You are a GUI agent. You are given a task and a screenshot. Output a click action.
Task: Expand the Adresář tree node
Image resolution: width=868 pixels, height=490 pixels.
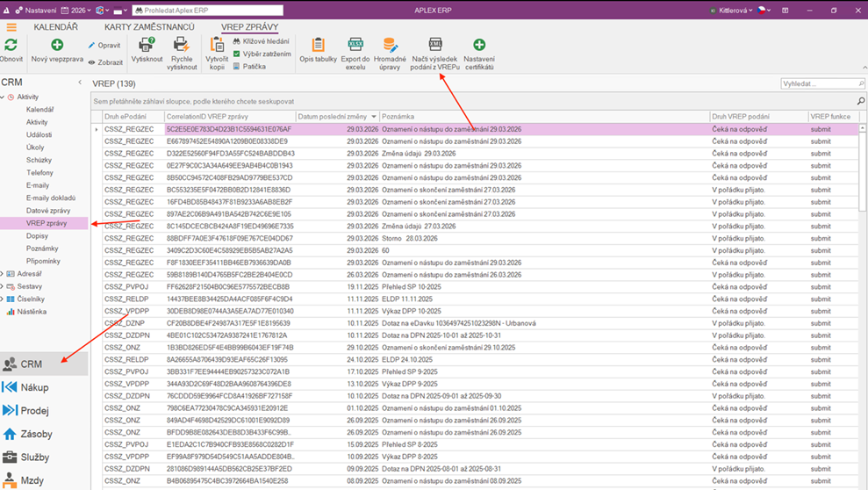[x=4, y=274]
